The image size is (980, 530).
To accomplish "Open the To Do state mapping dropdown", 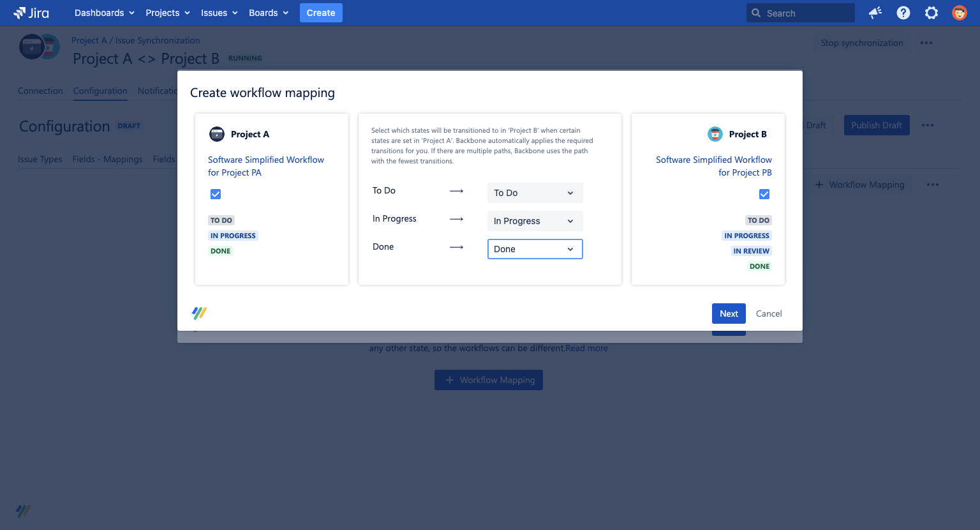I will pyautogui.click(x=535, y=192).
